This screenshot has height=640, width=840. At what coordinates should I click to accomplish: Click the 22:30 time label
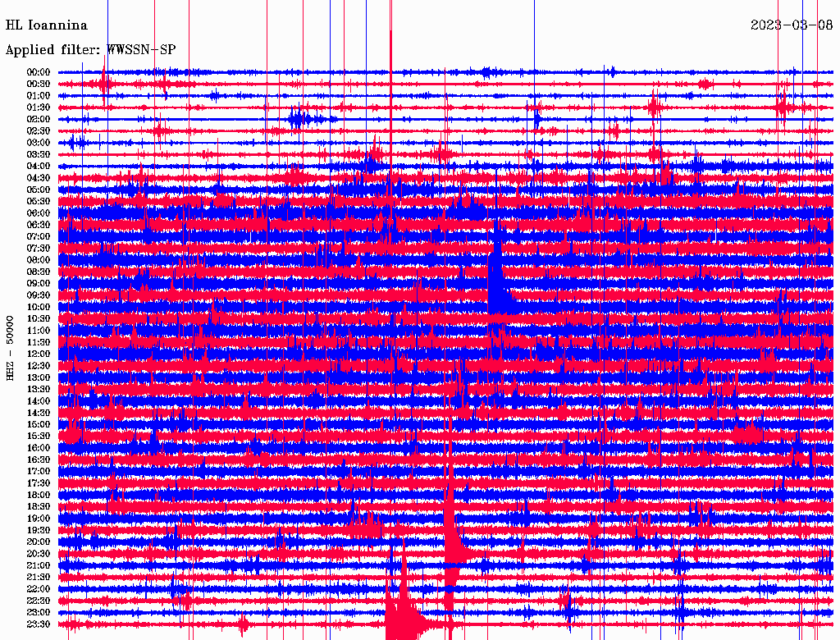(x=39, y=601)
